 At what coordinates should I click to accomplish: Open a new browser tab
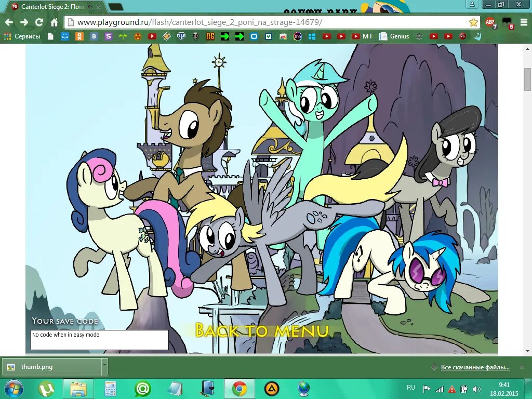point(116,7)
